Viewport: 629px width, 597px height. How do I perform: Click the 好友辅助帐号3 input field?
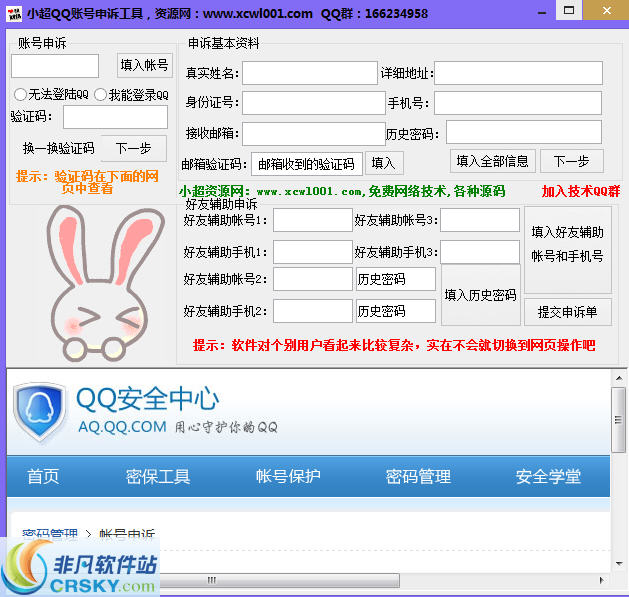pyautogui.click(x=480, y=220)
